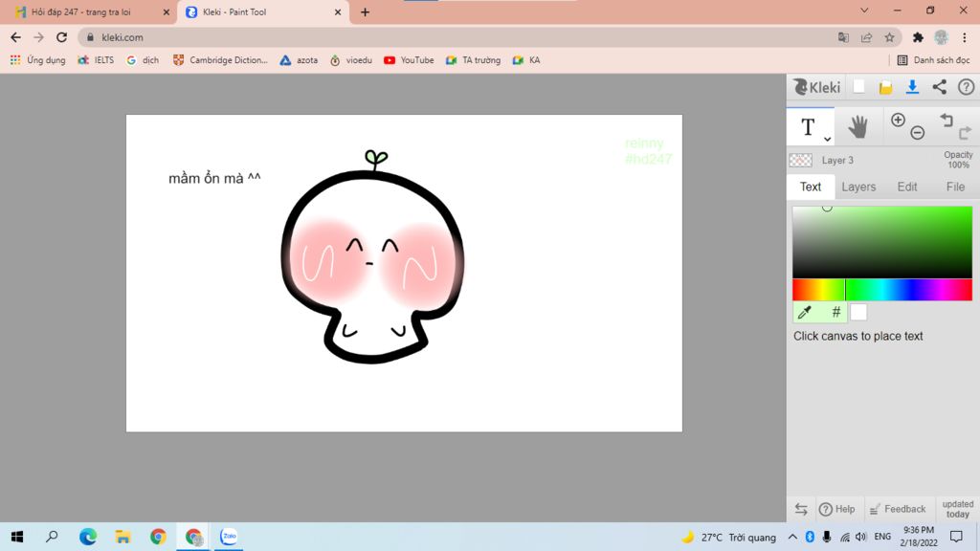Screen dimensions: 980x551
Task: Download the image with the blue arrow icon
Action: click(x=912, y=87)
